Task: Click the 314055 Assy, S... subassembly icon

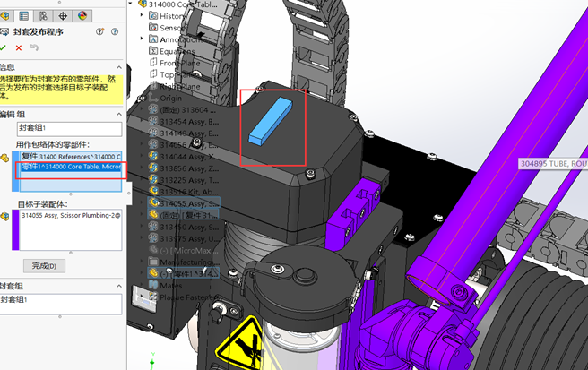Action: point(153,202)
